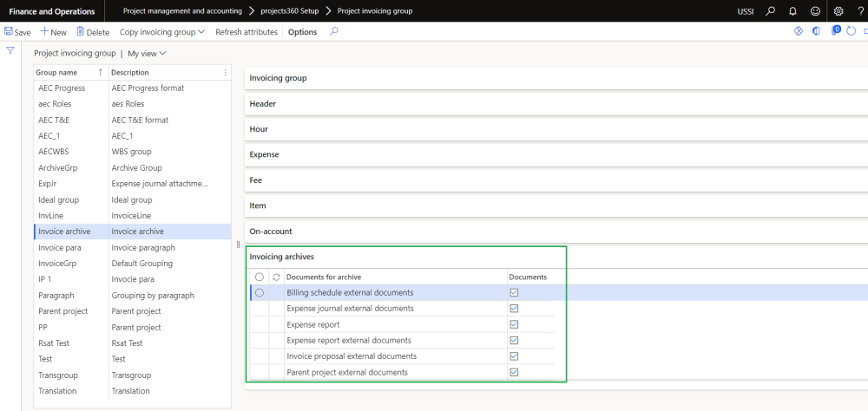
Task: Click the Delete button
Action: coord(92,32)
